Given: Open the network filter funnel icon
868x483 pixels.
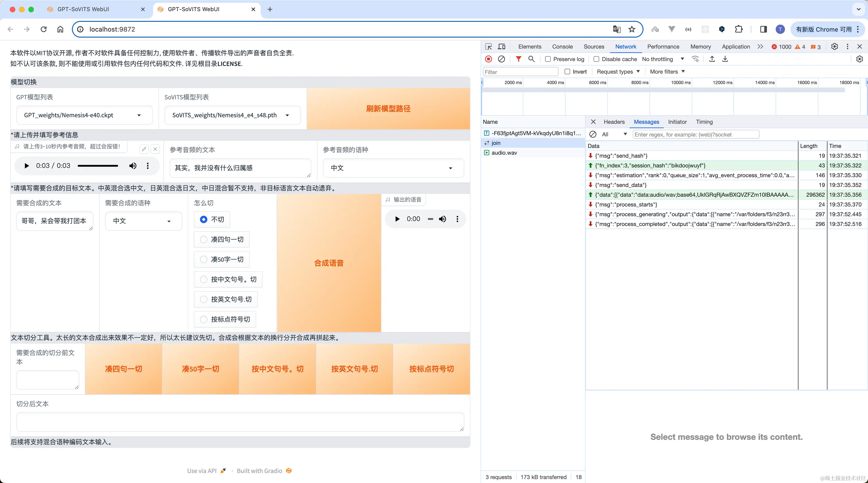Looking at the screenshot, I should 519,59.
